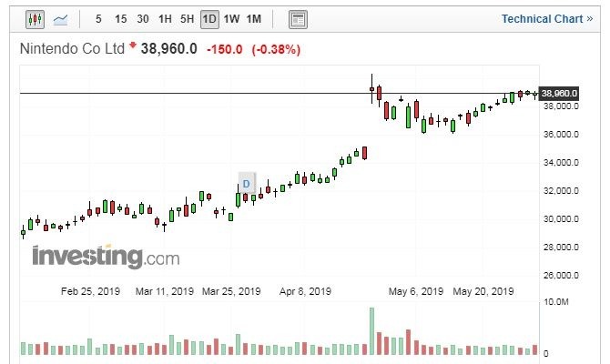
Task: Switch to the 1W weekly timeframe
Action: coord(231,19)
